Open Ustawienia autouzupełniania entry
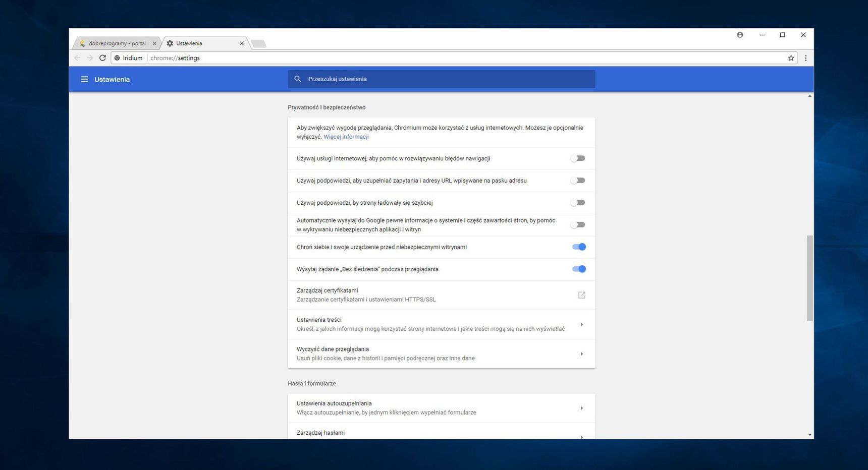The image size is (868, 470). pos(442,408)
